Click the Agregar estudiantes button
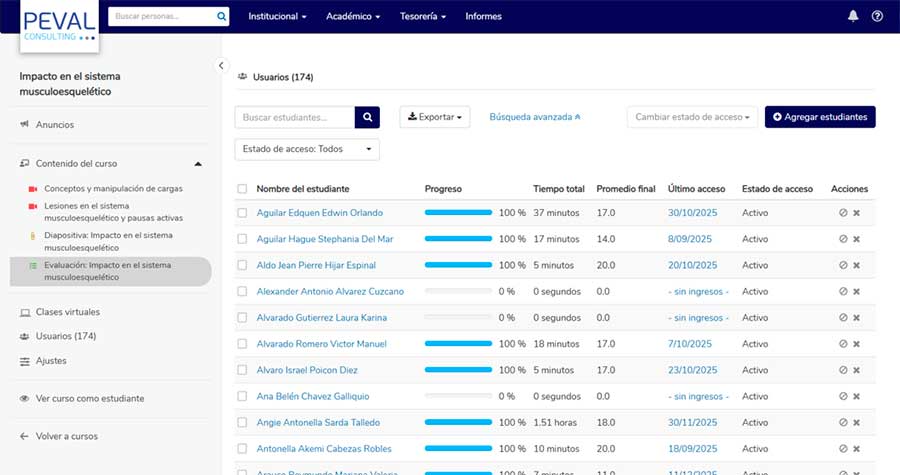This screenshot has width=900, height=475. [x=819, y=117]
